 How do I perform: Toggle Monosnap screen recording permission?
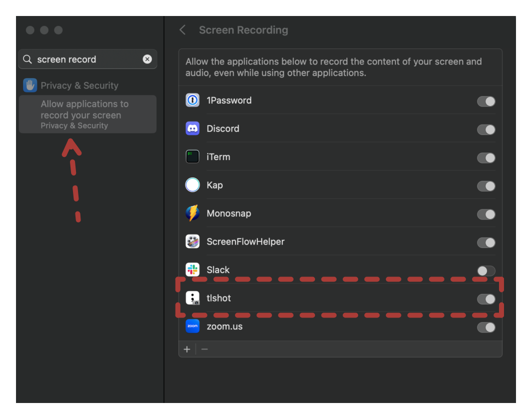click(x=486, y=214)
